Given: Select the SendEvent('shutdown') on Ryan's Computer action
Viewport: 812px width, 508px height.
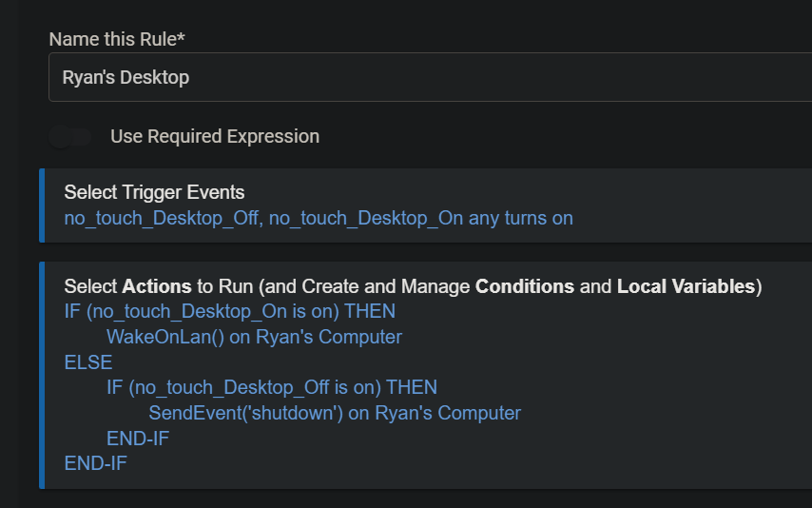Looking at the screenshot, I should point(334,413).
